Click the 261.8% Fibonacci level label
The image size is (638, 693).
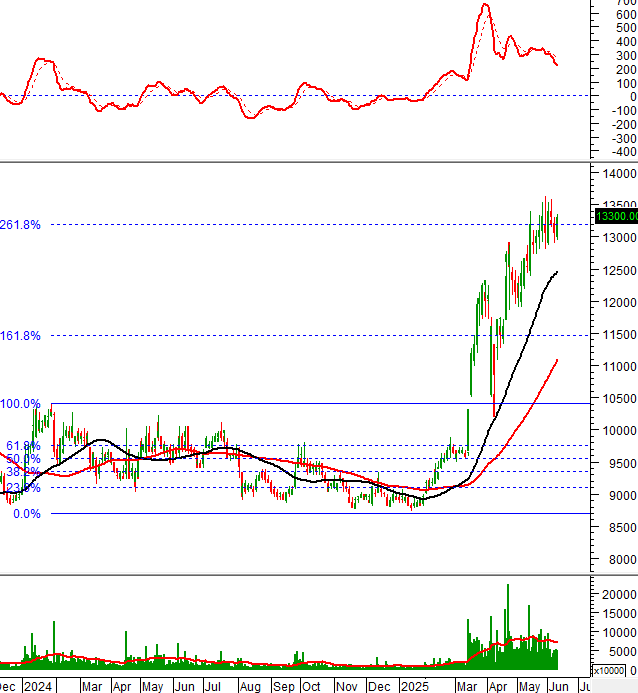[x=20, y=225]
